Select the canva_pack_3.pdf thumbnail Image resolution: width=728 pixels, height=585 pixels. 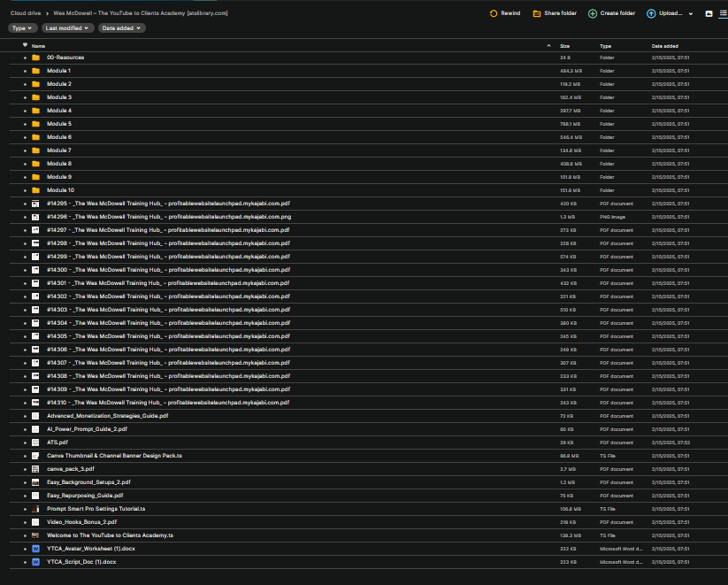click(35, 469)
